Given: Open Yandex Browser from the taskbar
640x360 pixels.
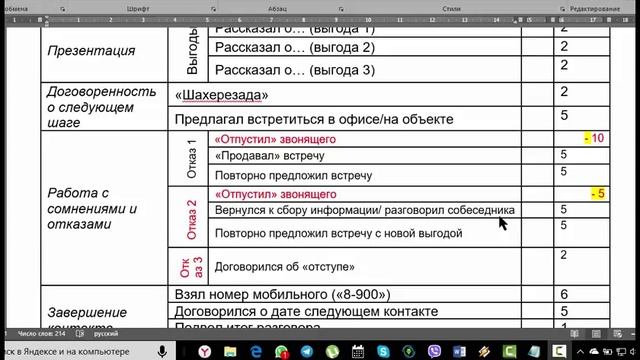Looking at the screenshot, I should (x=204, y=351).
